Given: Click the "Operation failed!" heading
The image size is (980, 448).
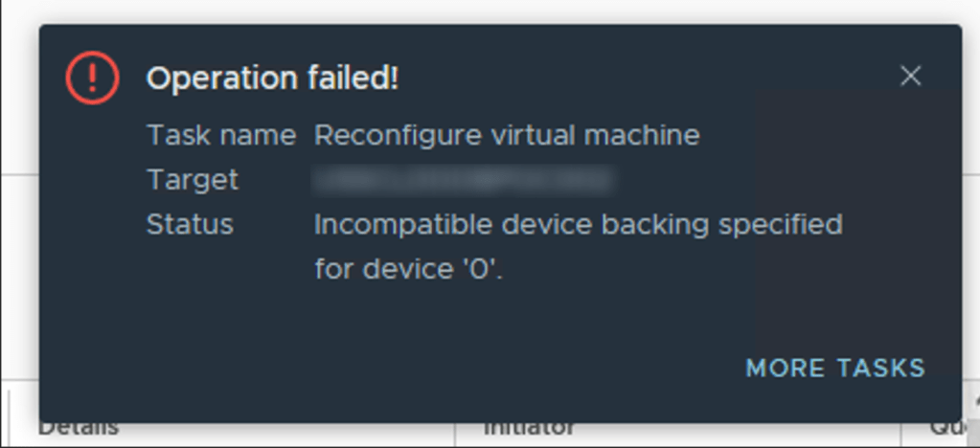Looking at the screenshot, I should [x=272, y=79].
